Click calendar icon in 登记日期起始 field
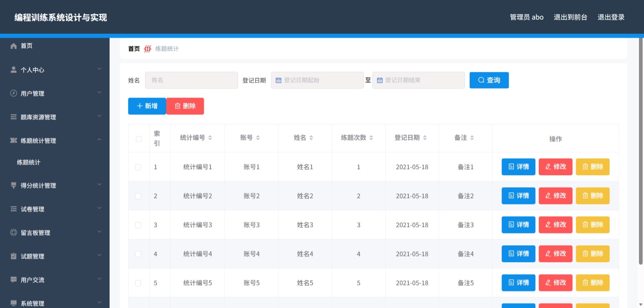 (278, 80)
